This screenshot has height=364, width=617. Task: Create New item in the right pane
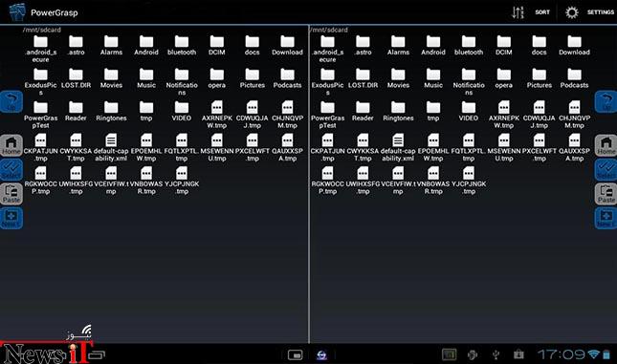tap(606, 218)
